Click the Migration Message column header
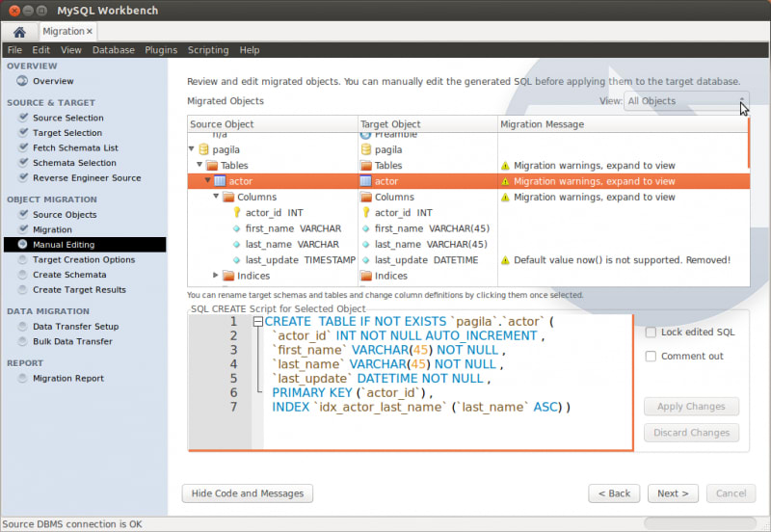Viewport: 771px width, 532px height. pyautogui.click(x=623, y=124)
